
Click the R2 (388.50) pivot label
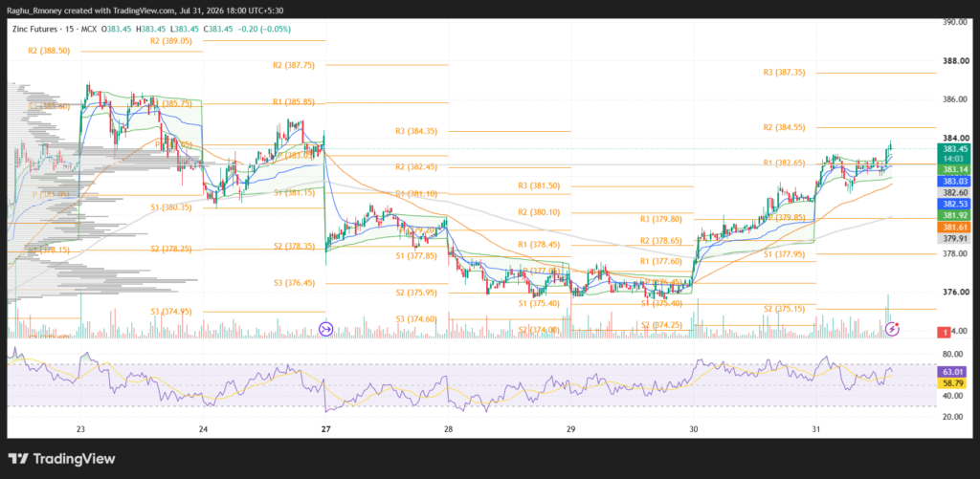coord(49,50)
